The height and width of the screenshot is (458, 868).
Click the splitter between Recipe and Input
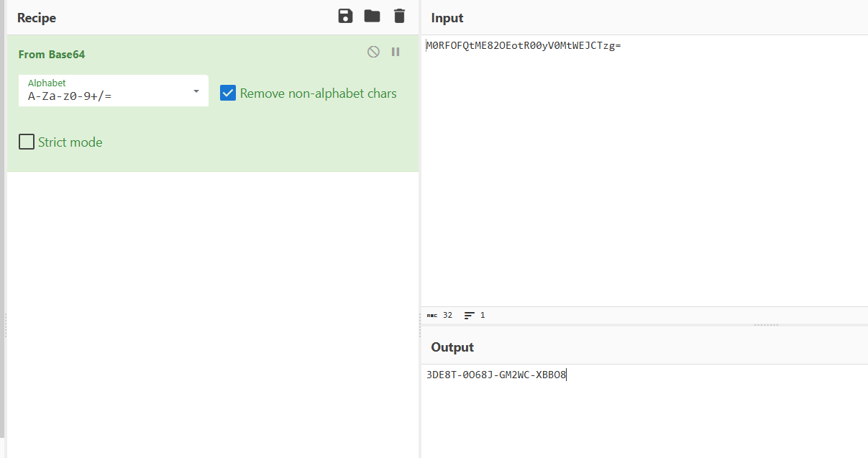420,325
